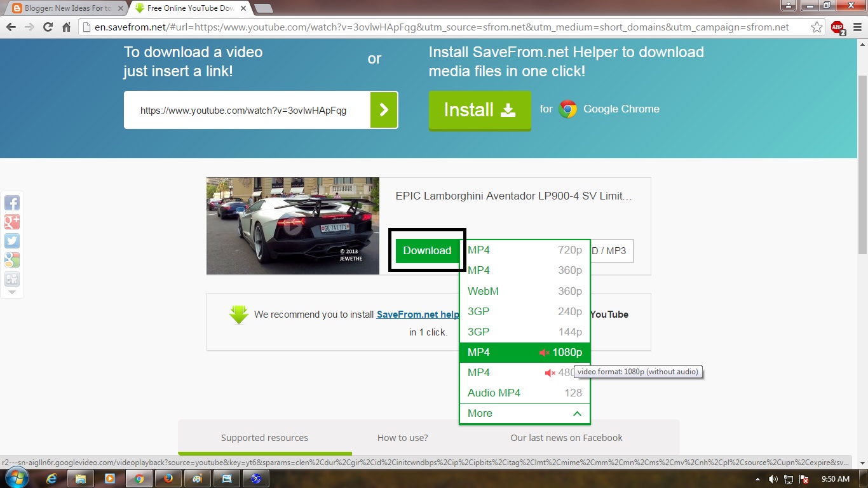
Task: Share the page on Google+ sidebar icon
Action: coord(12,222)
